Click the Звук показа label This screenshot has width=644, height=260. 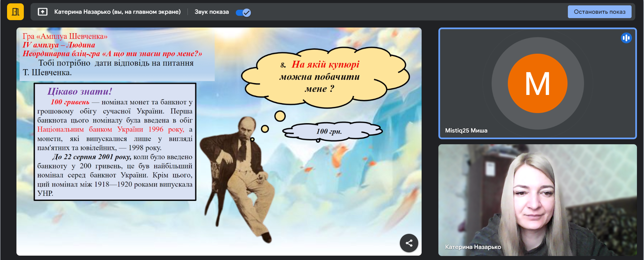212,12
